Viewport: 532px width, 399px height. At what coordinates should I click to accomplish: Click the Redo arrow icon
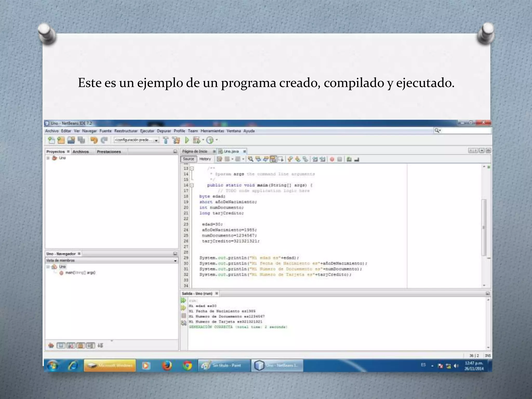tap(104, 140)
